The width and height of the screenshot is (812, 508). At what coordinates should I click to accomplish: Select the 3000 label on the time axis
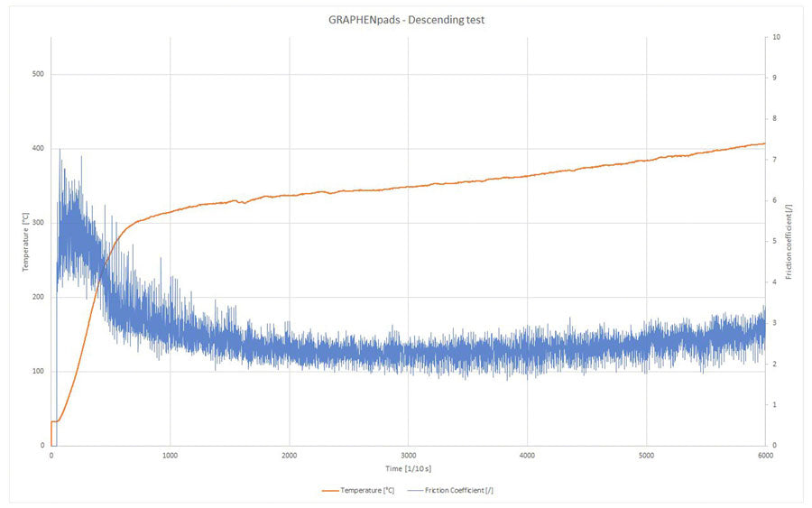pos(408,455)
